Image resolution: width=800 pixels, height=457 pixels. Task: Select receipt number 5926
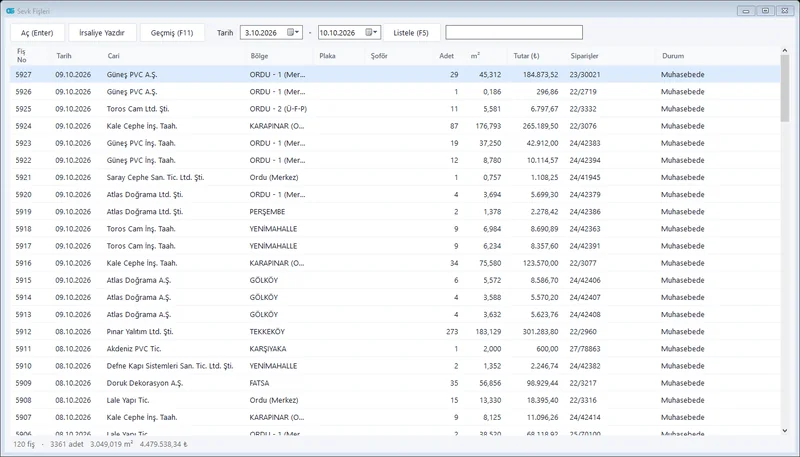(23, 92)
